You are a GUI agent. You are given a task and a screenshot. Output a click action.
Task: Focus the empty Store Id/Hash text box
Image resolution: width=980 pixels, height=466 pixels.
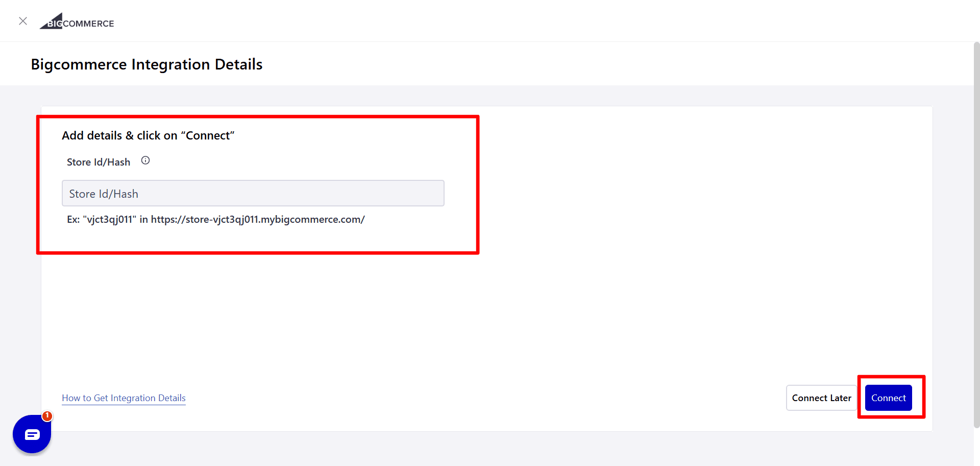point(253,193)
